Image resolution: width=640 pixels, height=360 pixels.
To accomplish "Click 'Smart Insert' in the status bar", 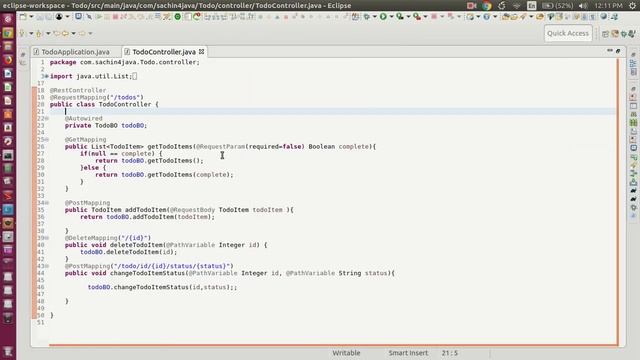I will click(x=408, y=353).
